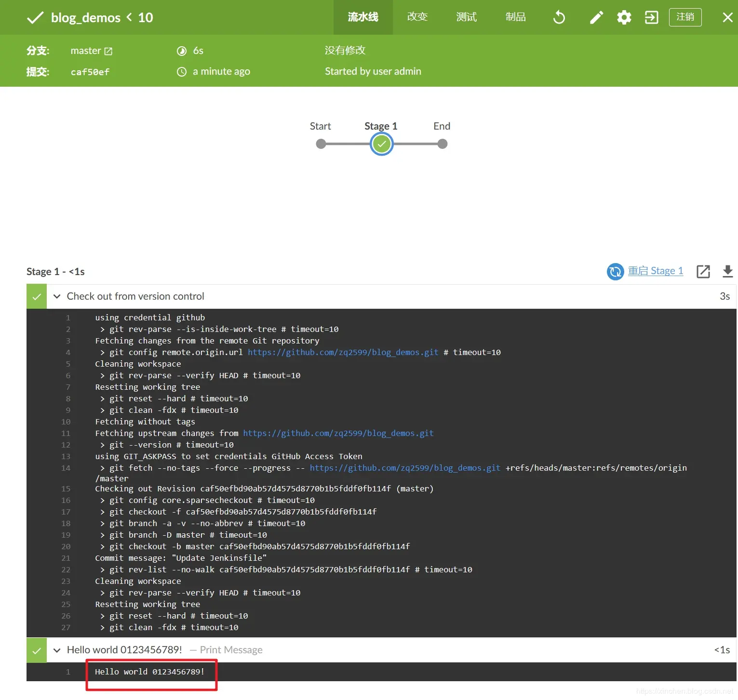
Task: Open GitHub URL in log line 14
Action: pos(405,468)
